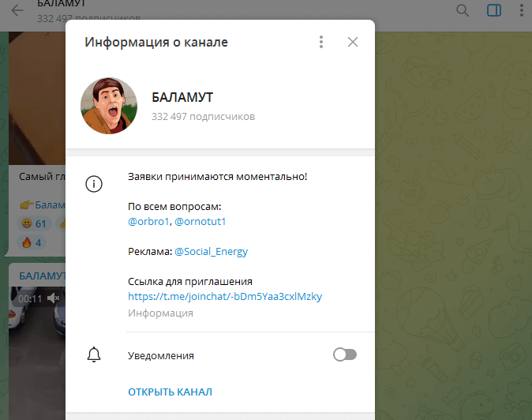Toggle the right sidebar panel icon
Image resolution: width=532 pixels, height=420 pixels.
click(x=494, y=10)
